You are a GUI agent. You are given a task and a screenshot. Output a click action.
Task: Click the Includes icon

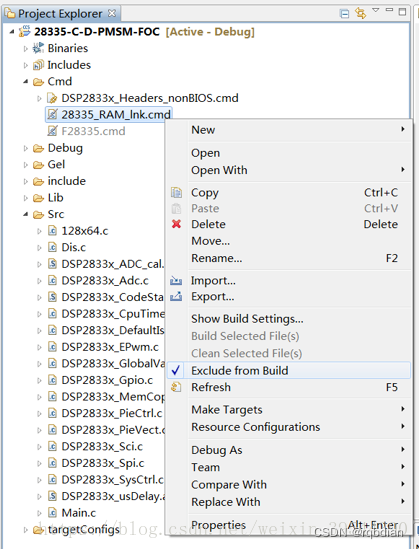coord(38,65)
